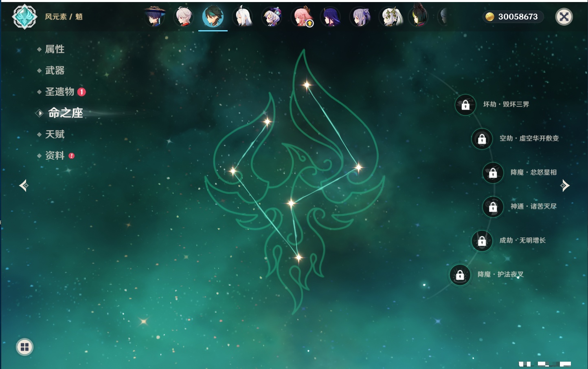This screenshot has width=588, height=369.
Task: Open the 圣遗物 artifacts tab
Action: pyautogui.click(x=59, y=92)
